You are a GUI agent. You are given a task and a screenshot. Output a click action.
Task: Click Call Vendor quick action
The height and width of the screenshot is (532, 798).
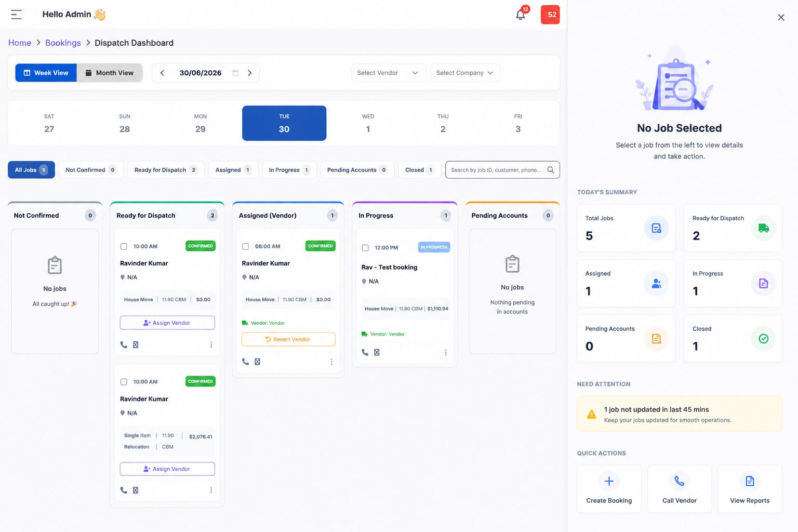(680, 489)
